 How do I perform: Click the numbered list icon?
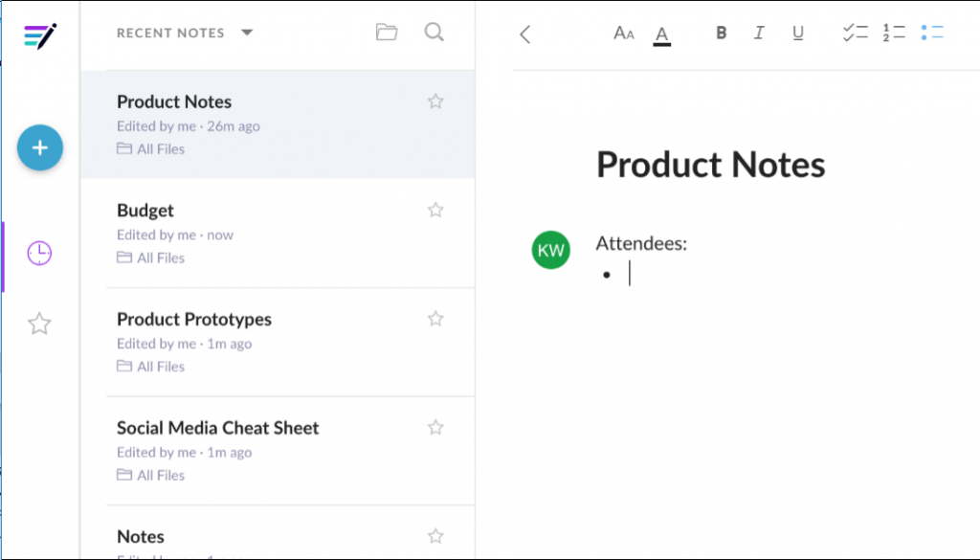[894, 33]
